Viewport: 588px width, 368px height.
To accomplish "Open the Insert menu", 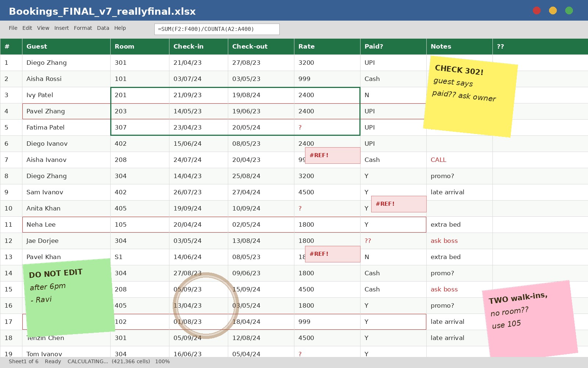I will [x=61, y=28].
